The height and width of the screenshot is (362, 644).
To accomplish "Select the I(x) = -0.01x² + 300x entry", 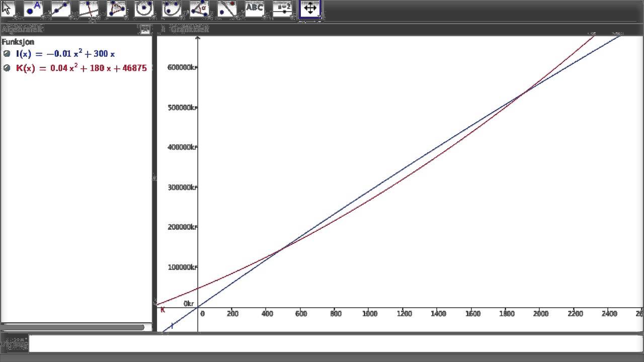I will coord(65,54).
